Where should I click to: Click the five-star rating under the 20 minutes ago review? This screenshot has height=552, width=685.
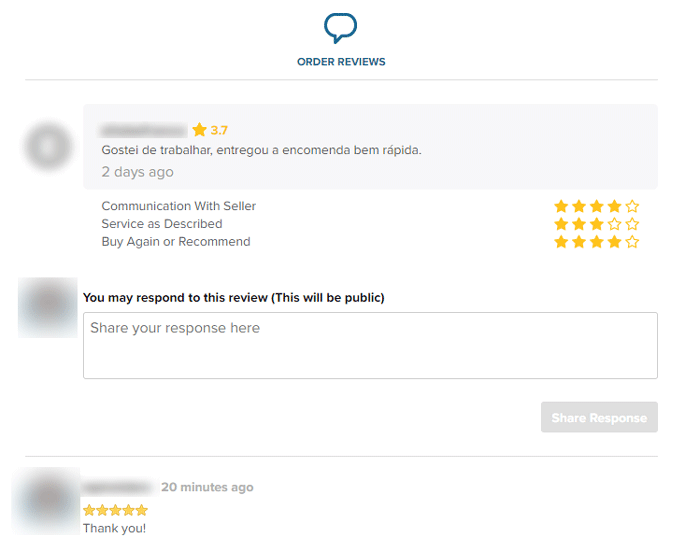pyautogui.click(x=115, y=510)
